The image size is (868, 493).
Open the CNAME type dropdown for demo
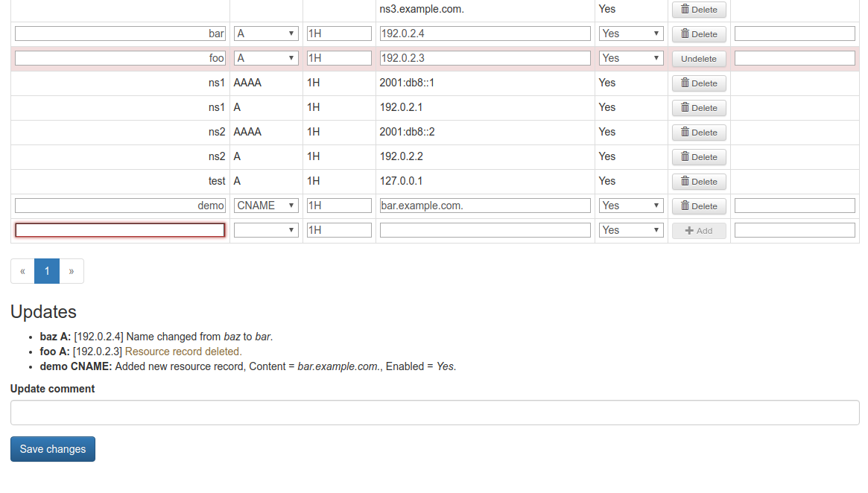(266, 206)
